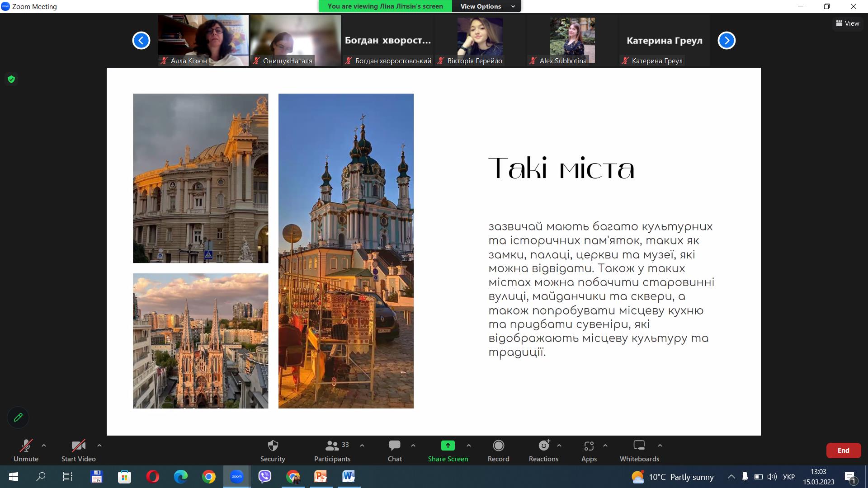
Task: Open the Reactions emoji menu
Action: pos(543,446)
